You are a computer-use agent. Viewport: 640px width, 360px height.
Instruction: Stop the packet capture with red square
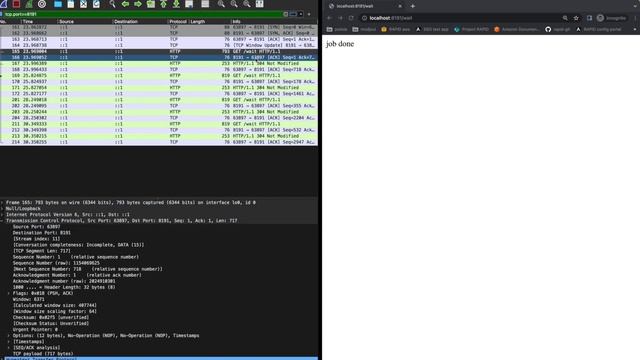tap(16, 4)
